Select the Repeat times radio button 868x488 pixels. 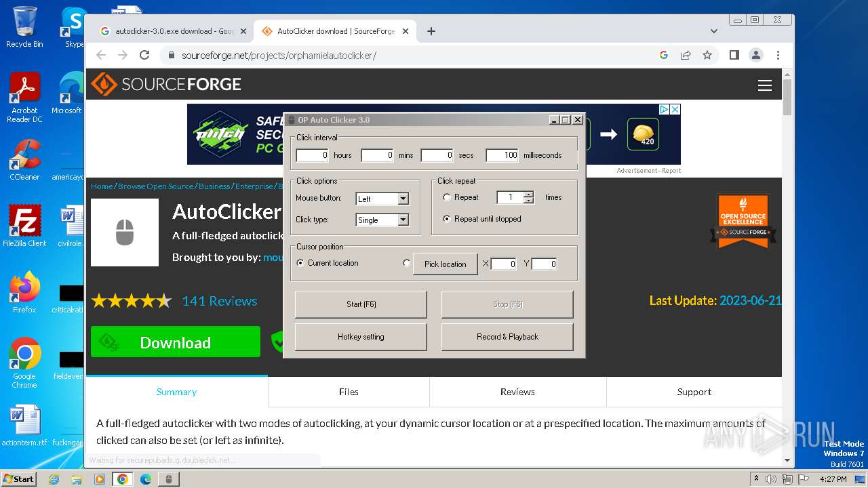coord(446,197)
